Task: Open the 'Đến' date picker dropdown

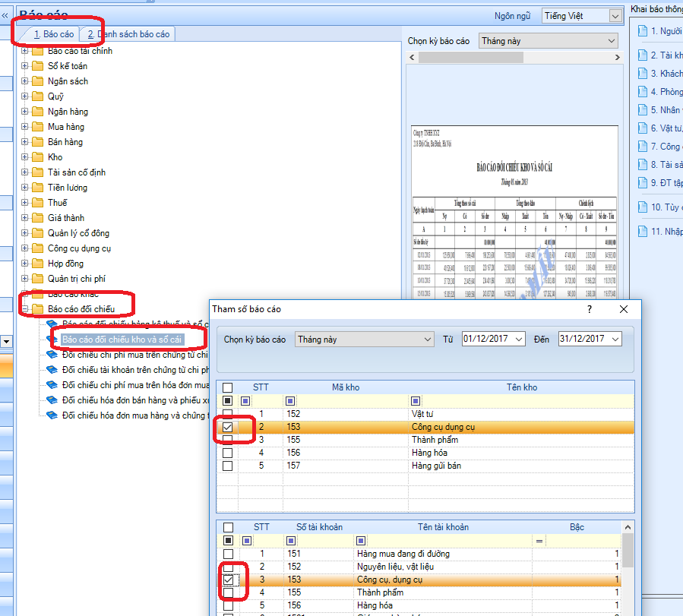Action: [x=615, y=339]
